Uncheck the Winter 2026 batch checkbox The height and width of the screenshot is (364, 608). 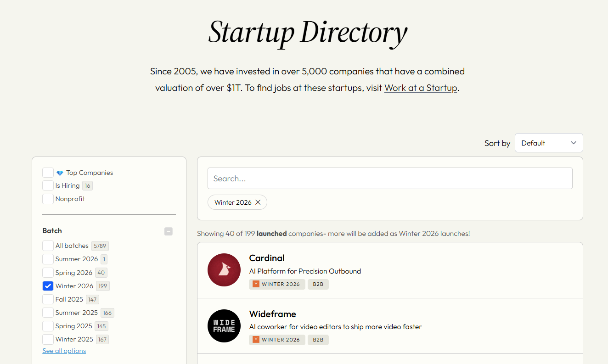point(48,286)
